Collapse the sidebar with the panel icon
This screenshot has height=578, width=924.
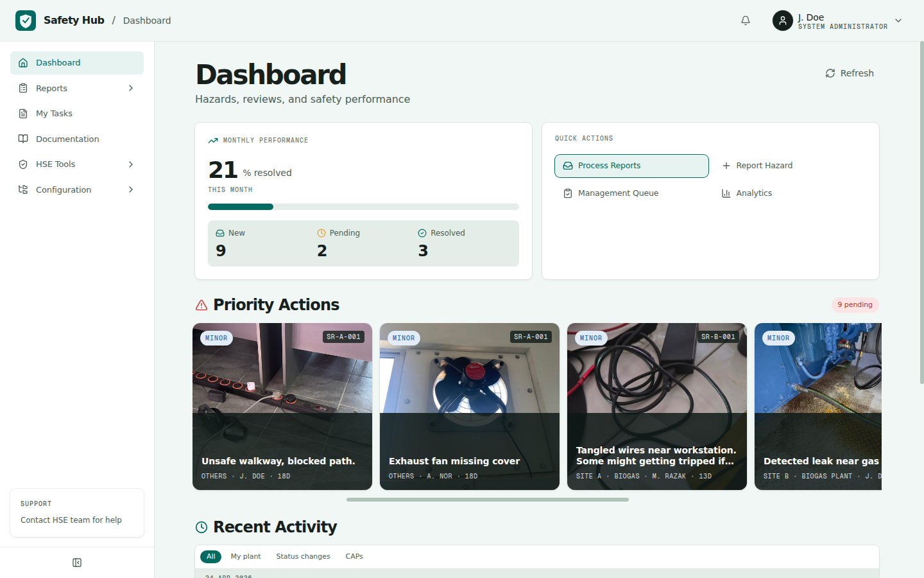pos(77,563)
